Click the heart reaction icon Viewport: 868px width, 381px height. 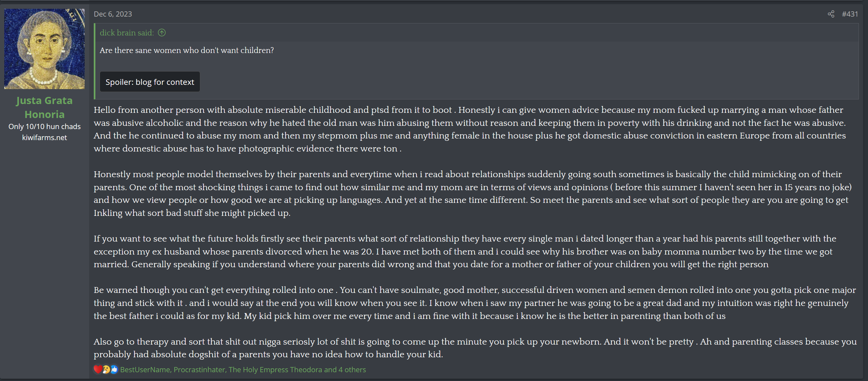click(98, 369)
